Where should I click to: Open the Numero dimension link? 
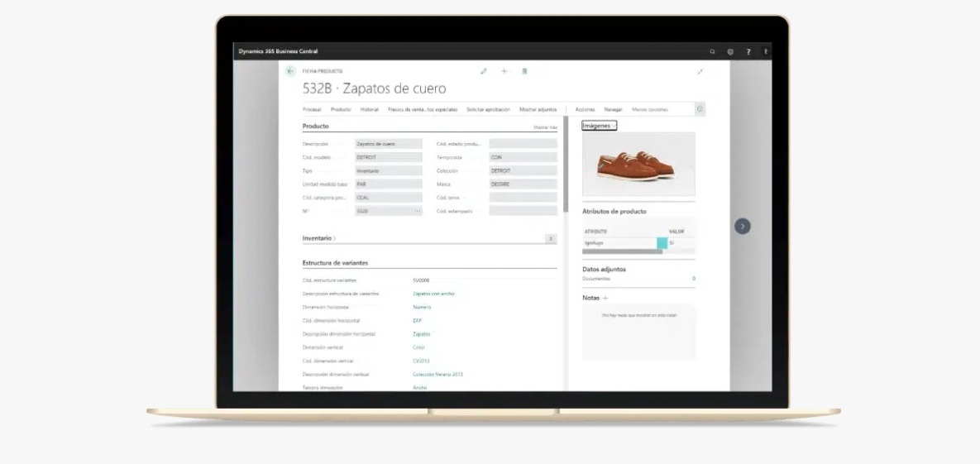[x=422, y=308]
